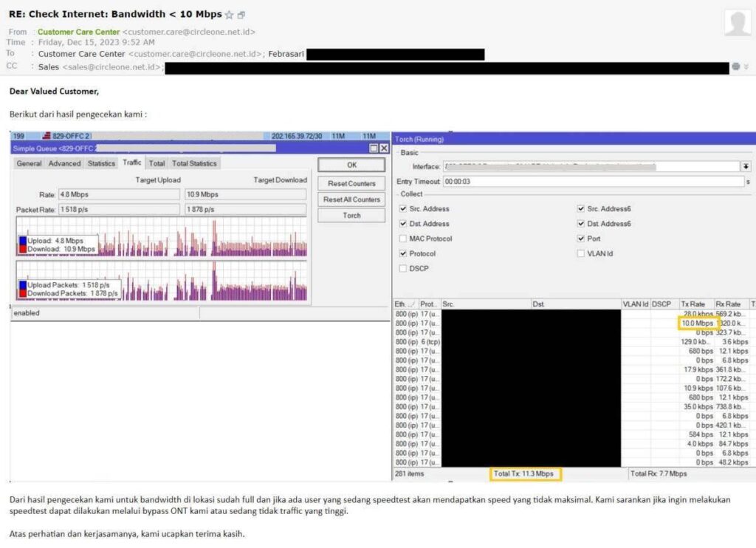Disable the Src. Address checkbox
The image size is (756, 548).
coord(405,208)
